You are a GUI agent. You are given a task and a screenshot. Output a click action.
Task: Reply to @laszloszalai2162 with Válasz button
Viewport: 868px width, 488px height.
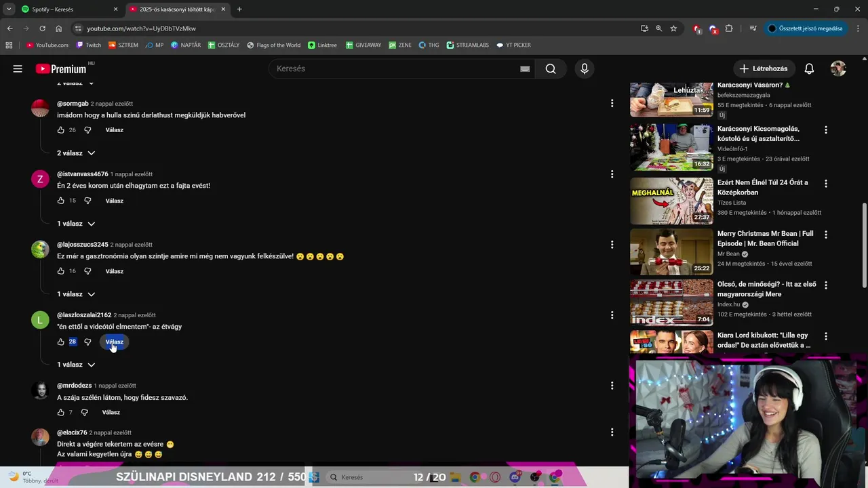(115, 342)
